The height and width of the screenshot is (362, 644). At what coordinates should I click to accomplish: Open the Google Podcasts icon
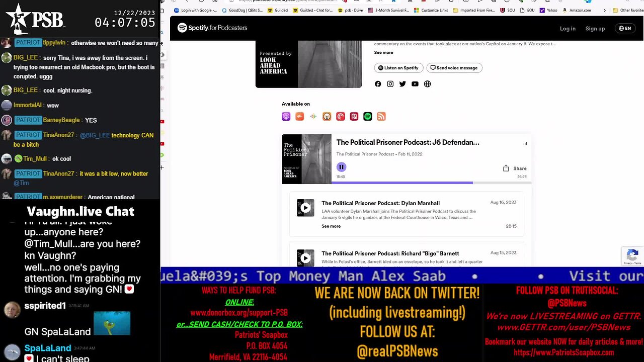pos(313,117)
